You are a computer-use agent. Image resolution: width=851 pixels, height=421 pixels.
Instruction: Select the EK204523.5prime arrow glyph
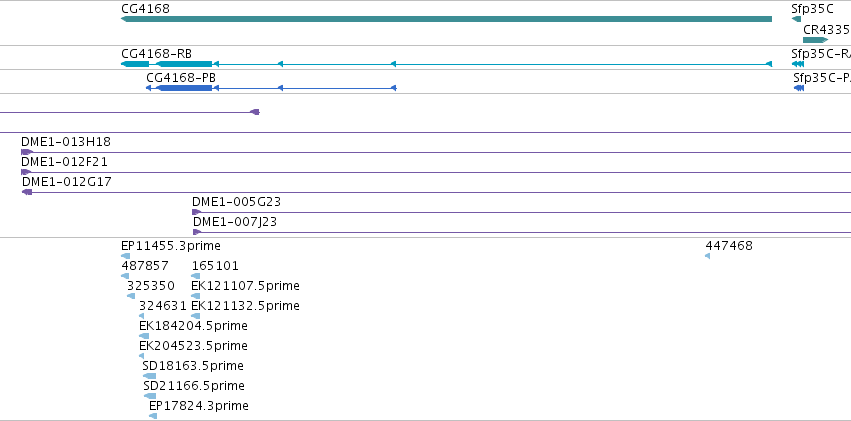coord(142,356)
